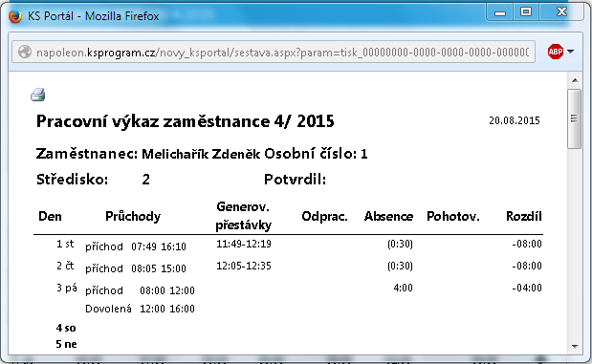Click the vacation time '12:00 16:00'

(x=167, y=309)
